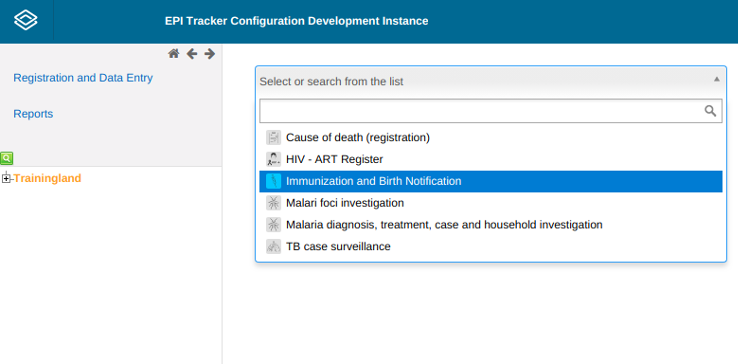
Task: Click TB case surveillance lungs icon
Action: 273,246
